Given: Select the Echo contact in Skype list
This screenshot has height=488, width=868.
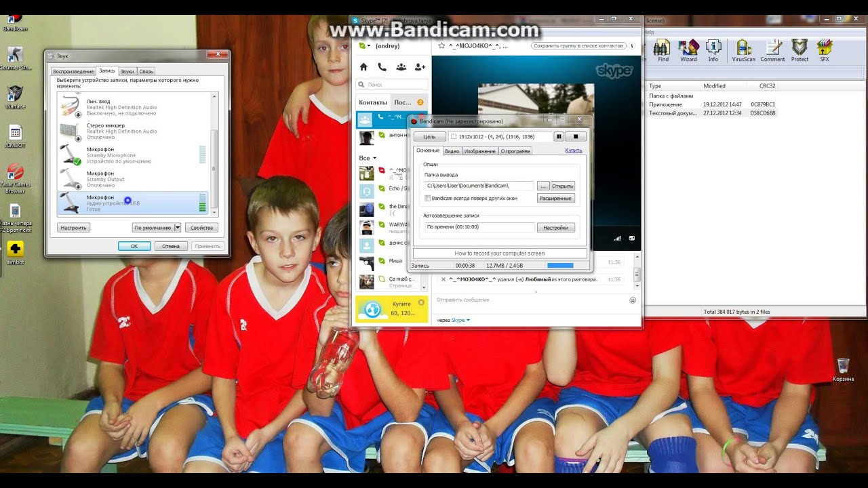Looking at the screenshot, I should (x=392, y=190).
